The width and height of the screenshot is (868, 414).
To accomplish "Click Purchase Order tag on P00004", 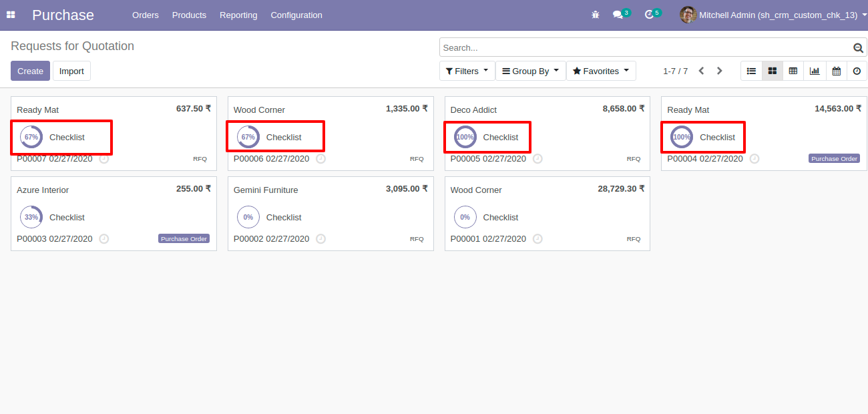I will pos(835,159).
